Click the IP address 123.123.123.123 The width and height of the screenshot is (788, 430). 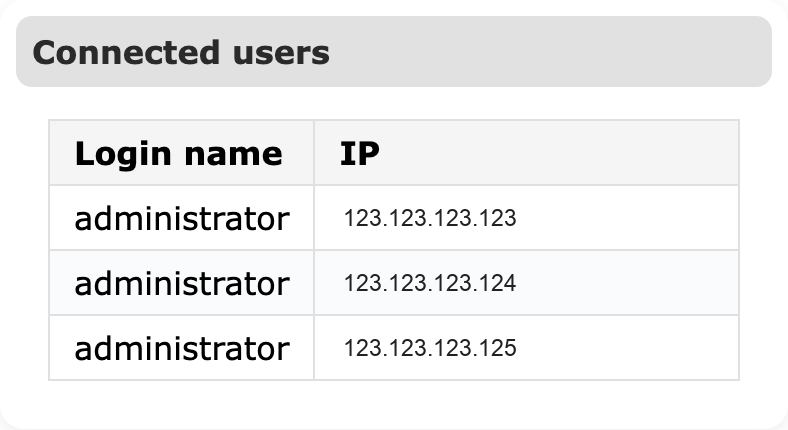point(430,218)
